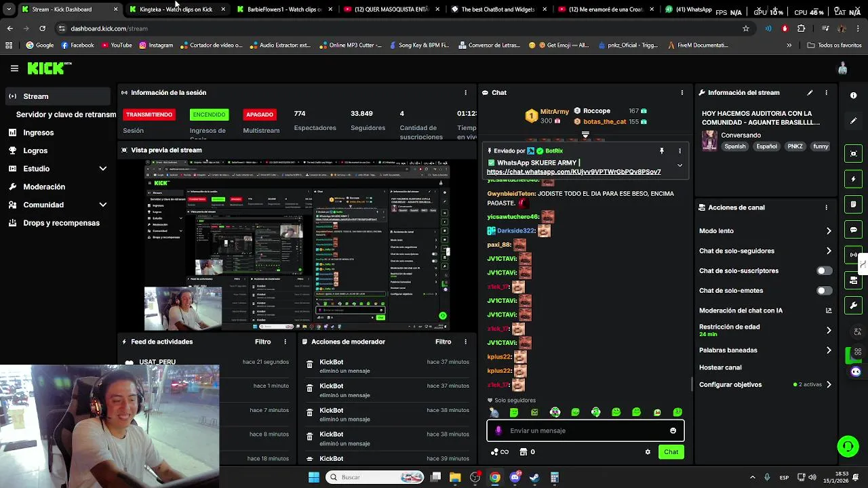The height and width of the screenshot is (488, 868).
Task: Click Hostear canal
Action: 720,367
